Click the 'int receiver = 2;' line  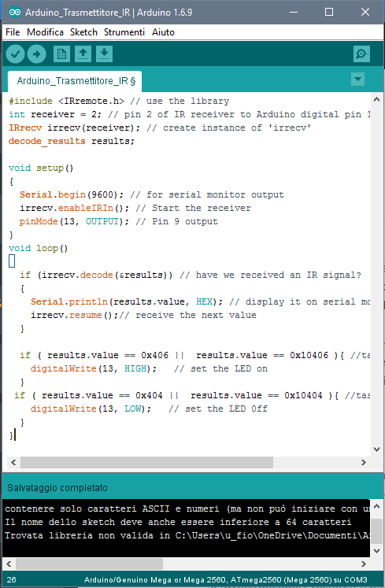coord(189,114)
